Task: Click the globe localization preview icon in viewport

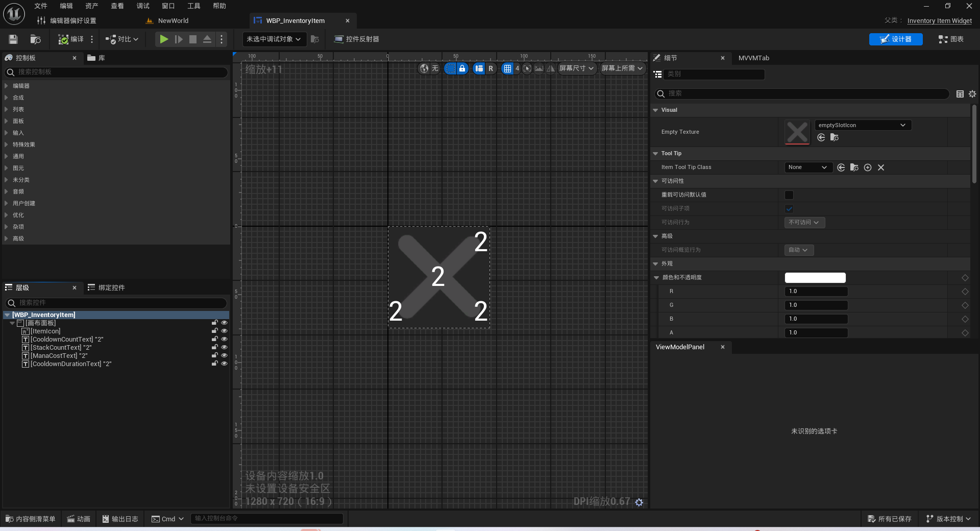Action: (424, 68)
